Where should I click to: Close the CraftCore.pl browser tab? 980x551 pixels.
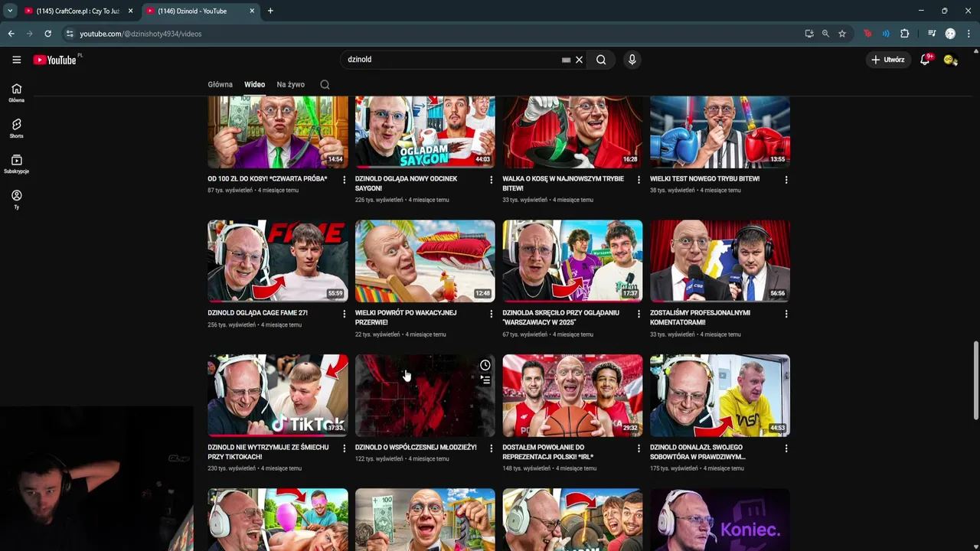130,11
